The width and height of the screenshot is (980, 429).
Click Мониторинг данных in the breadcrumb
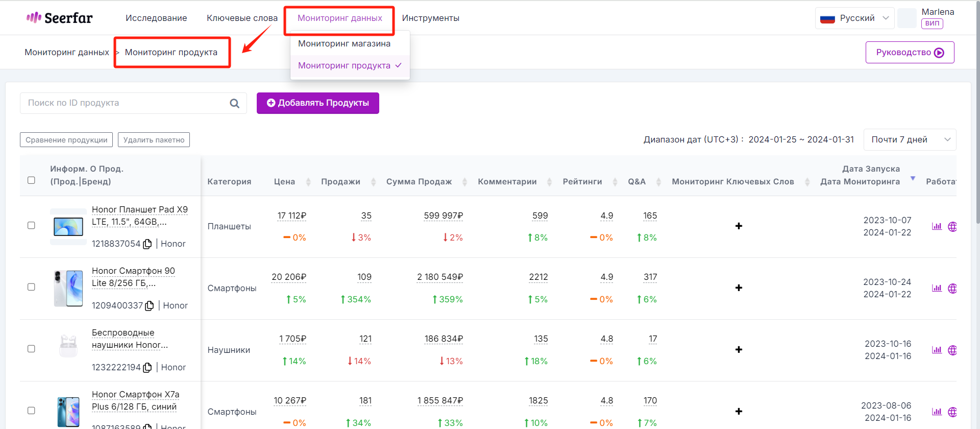[x=67, y=53]
